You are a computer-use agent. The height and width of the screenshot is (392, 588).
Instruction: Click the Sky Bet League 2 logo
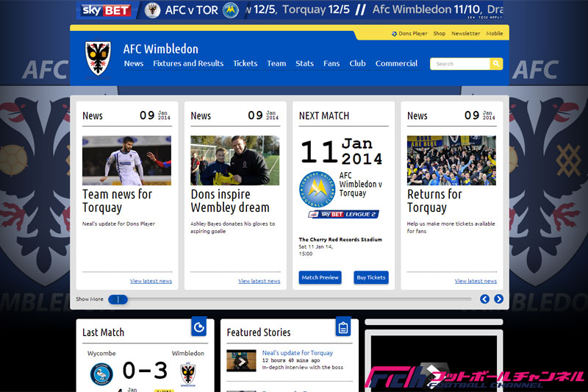(343, 214)
